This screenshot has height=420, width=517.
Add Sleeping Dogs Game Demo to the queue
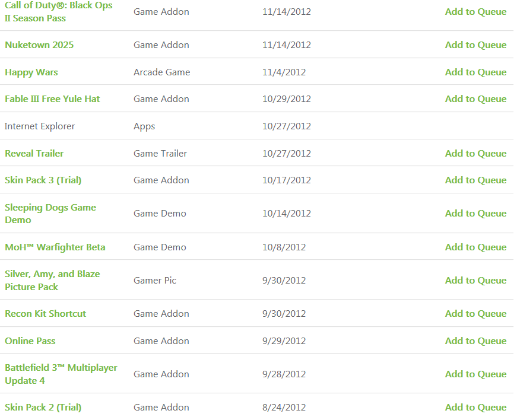coord(475,214)
